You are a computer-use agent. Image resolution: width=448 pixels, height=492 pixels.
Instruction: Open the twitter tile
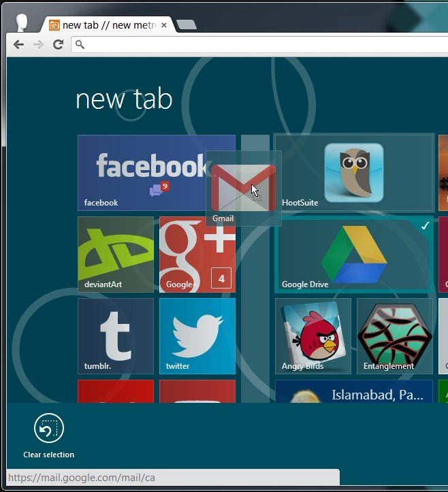point(197,336)
